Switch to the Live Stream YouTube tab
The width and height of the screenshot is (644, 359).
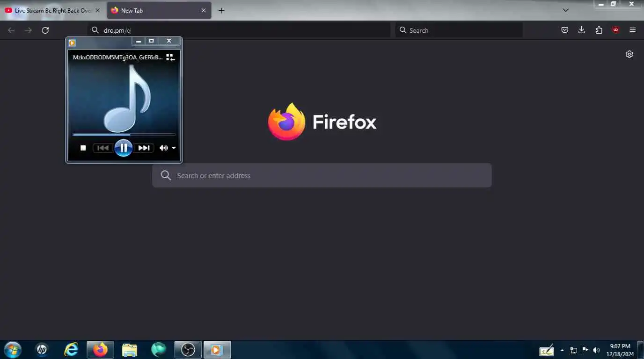[51, 10]
